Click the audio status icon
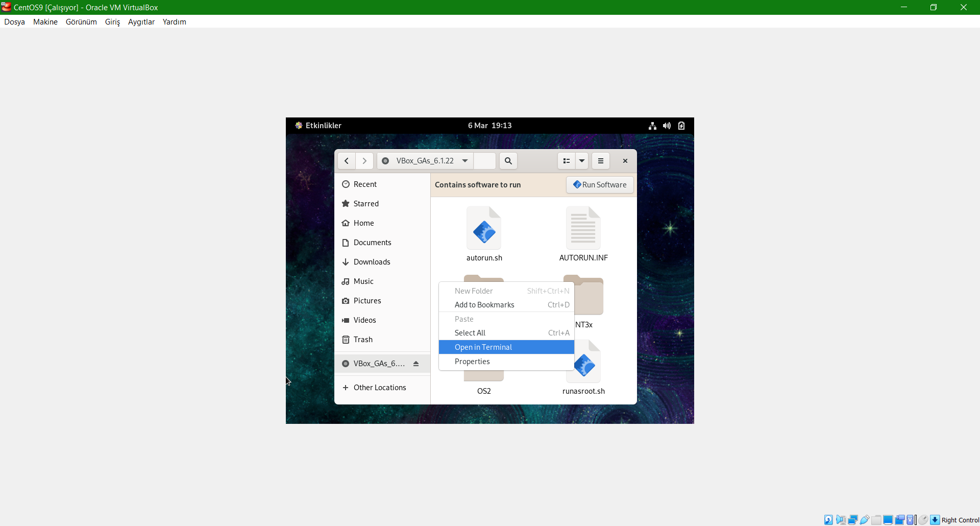 (x=841, y=520)
